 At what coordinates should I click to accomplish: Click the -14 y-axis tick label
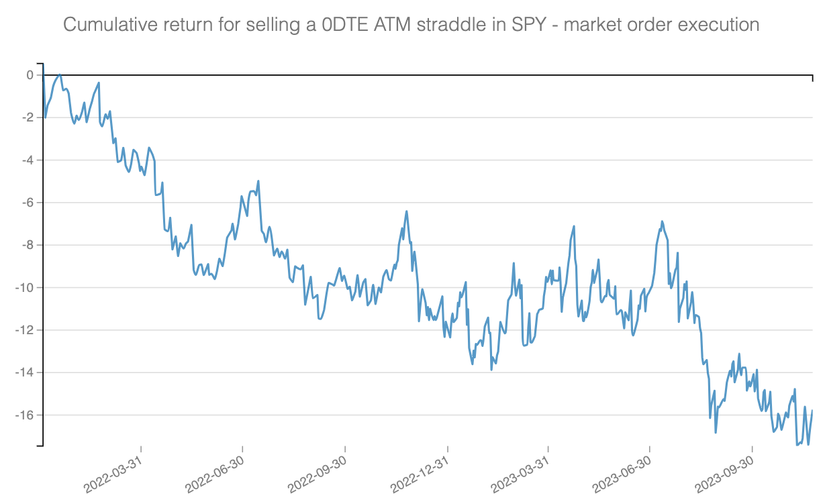tap(25, 372)
